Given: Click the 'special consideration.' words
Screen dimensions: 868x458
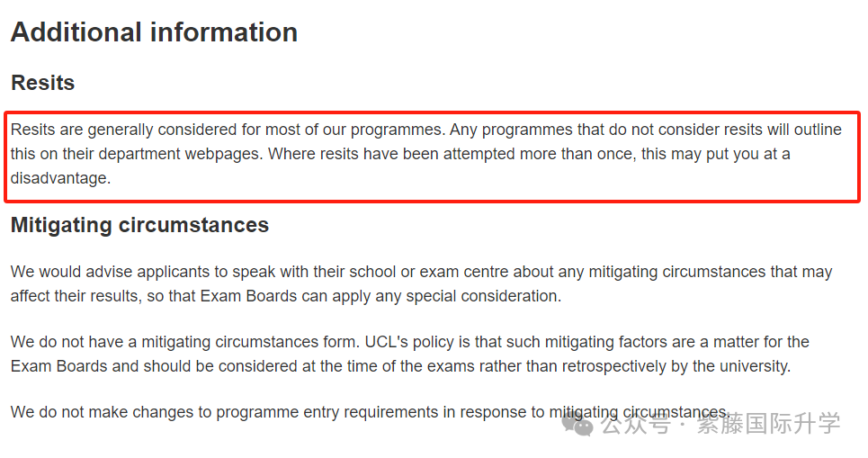Looking at the screenshot, I should pyautogui.click(x=483, y=296).
